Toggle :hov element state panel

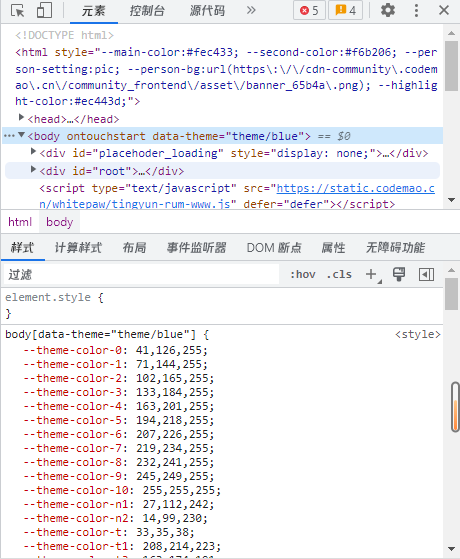click(303, 274)
